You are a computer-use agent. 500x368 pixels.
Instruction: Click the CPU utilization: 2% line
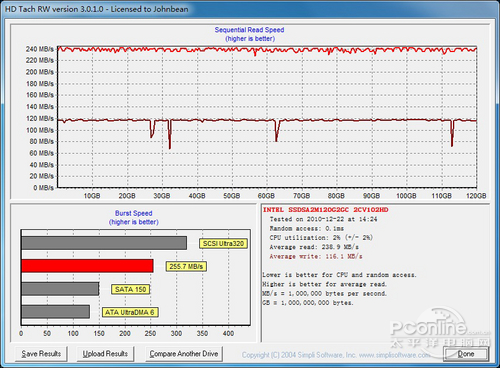(x=321, y=238)
